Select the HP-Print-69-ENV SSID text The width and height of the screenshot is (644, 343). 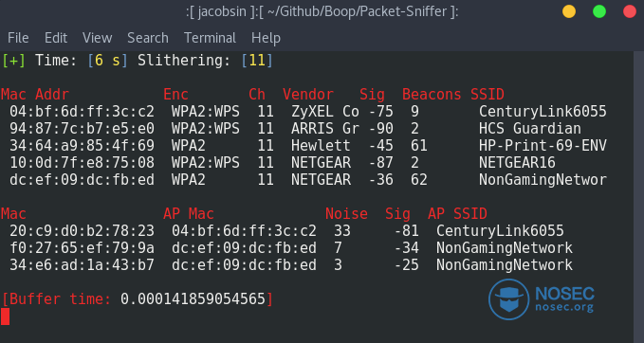(x=543, y=146)
